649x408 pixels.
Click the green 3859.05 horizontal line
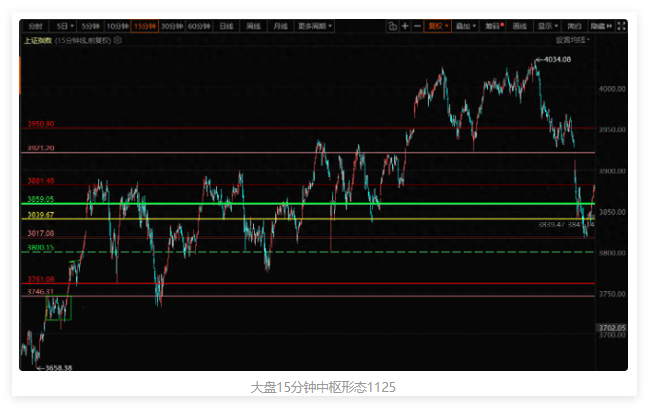(300, 204)
